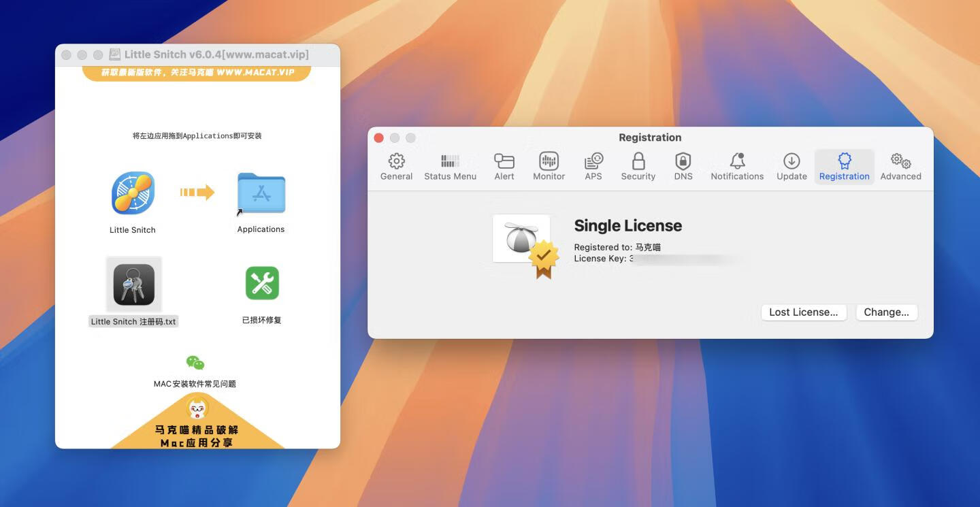Click the yellow WWW.MACAT.VIP banner
980x507 pixels.
pos(197,72)
